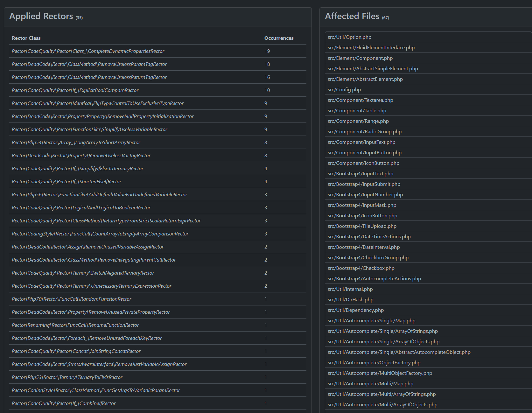Open src/Element/AbstractElement.php entry
Screen dimensions: 532x413
click(x=428, y=79)
